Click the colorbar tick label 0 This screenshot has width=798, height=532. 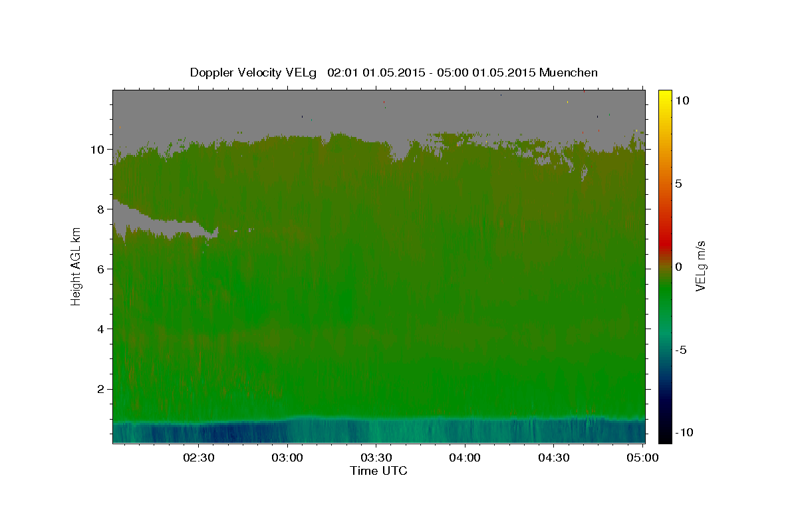[678, 267]
